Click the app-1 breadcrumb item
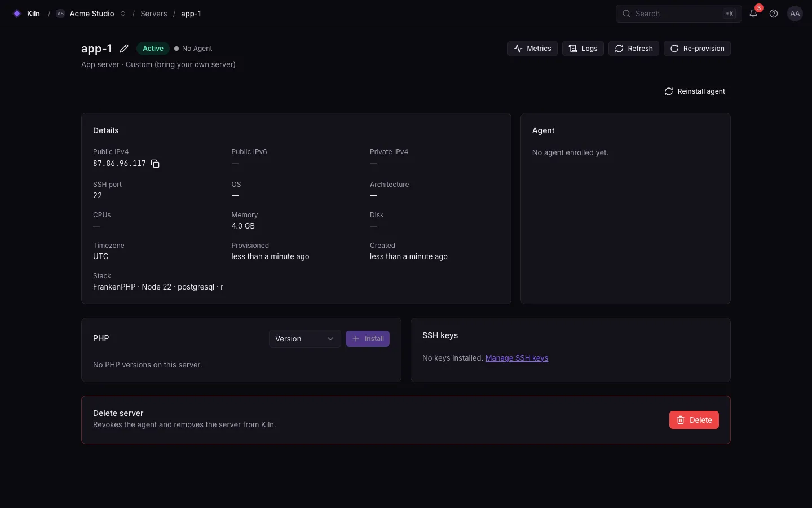812x508 pixels. click(x=191, y=14)
